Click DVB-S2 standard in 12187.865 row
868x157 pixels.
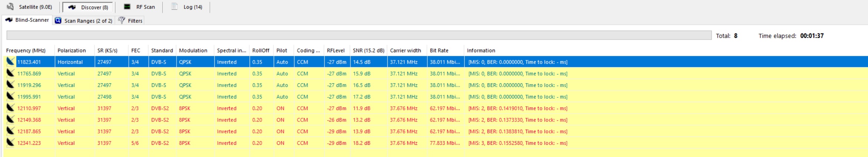[x=160, y=131]
